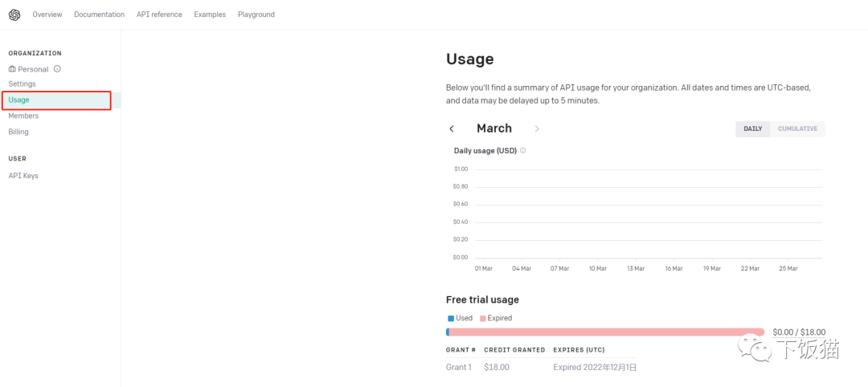Go to previous month with left chevron

452,128
